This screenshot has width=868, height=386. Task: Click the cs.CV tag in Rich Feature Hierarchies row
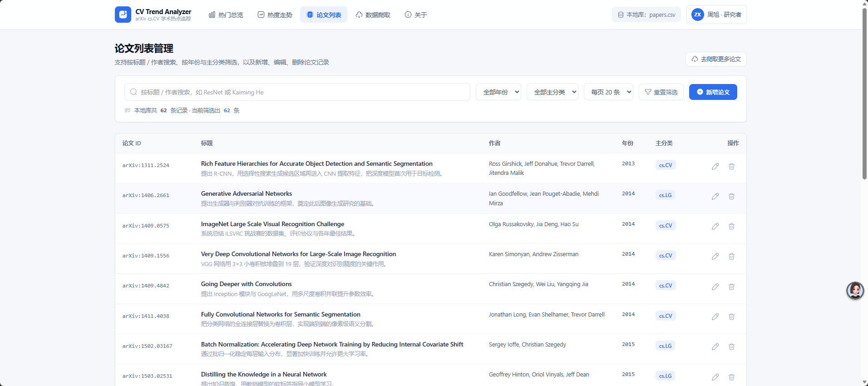(666, 165)
